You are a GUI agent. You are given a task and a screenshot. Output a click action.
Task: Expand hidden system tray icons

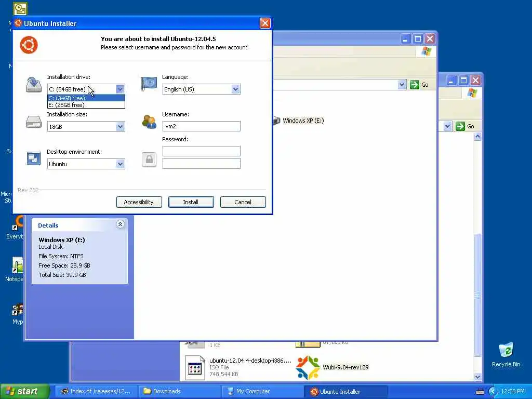point(493,392)
